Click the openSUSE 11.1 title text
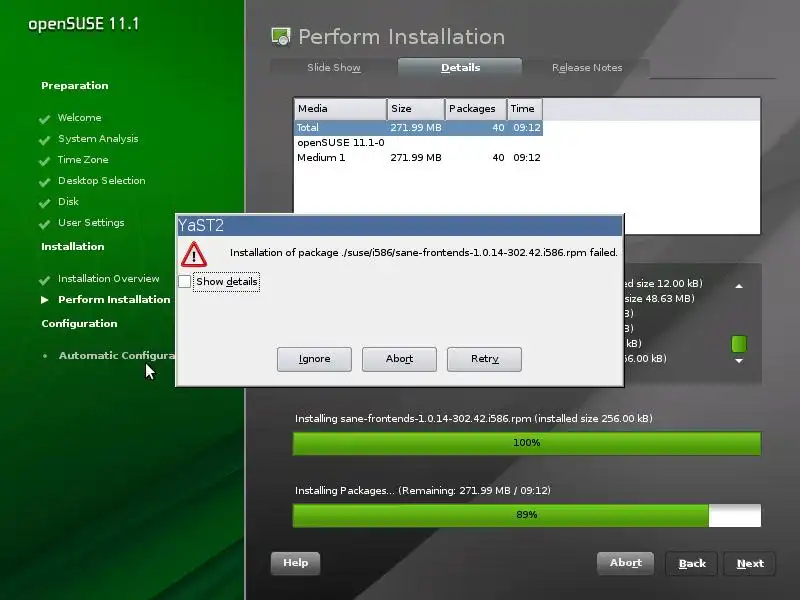Image resolution: width=800 pixels, height=600 pixels. point(84,24)
